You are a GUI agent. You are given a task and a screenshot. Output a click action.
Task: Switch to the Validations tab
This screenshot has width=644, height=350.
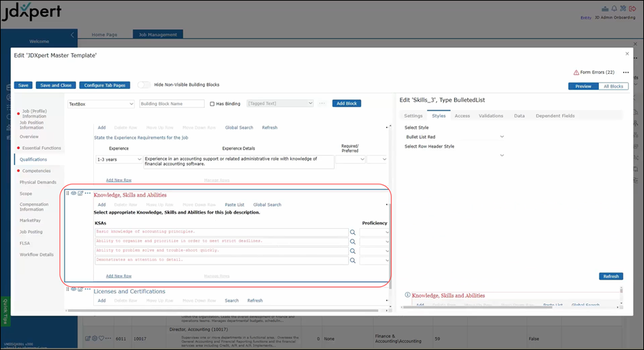(x=491, y=115)
